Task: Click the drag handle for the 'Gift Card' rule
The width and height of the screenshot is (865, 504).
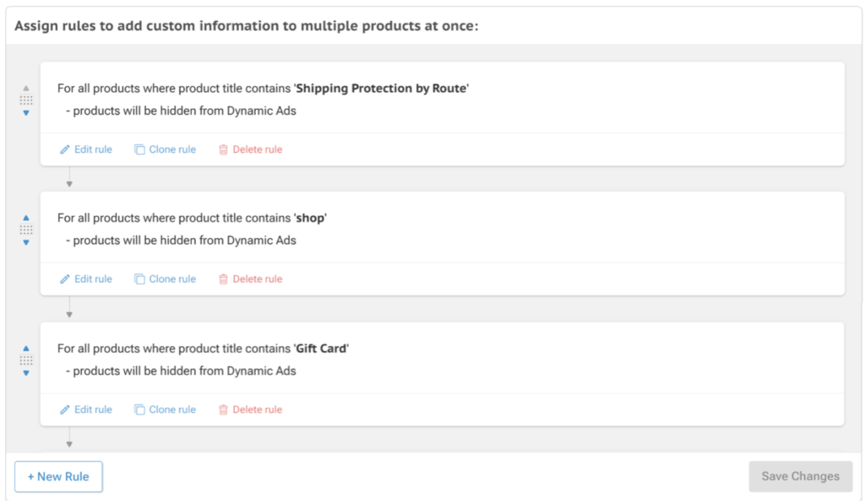Action: coord(26,360)
